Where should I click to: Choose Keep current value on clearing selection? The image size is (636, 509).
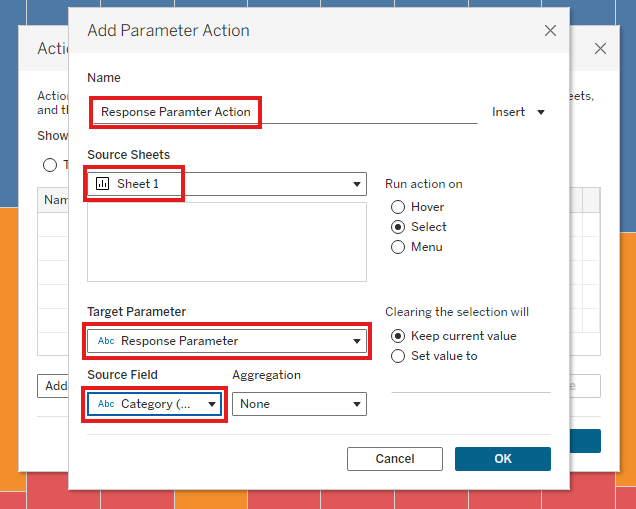pyautogui.click(x=398, y=336)
